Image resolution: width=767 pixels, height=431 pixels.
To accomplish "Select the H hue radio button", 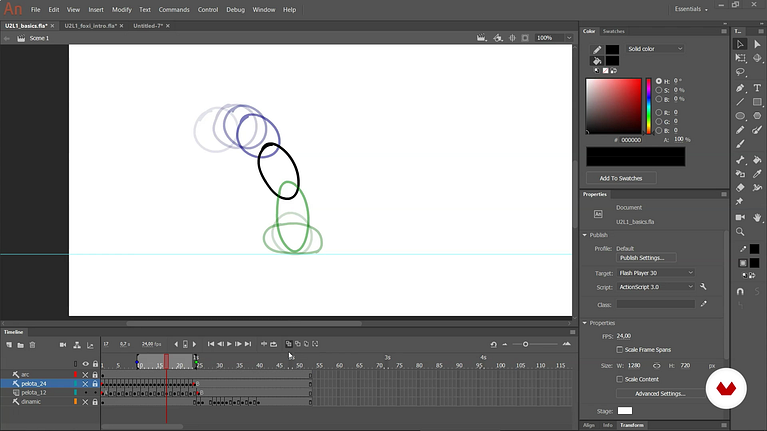I will pyautogui.click(x=659, y=81).
